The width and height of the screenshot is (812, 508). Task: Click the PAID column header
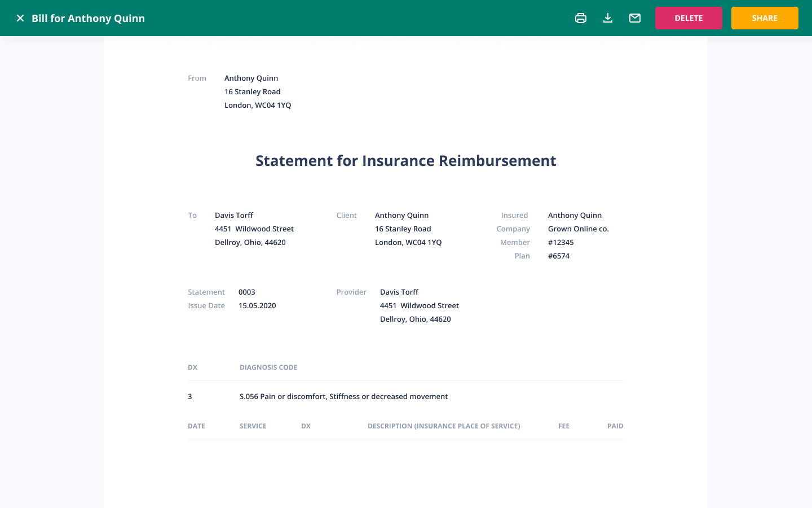point(615,426)
